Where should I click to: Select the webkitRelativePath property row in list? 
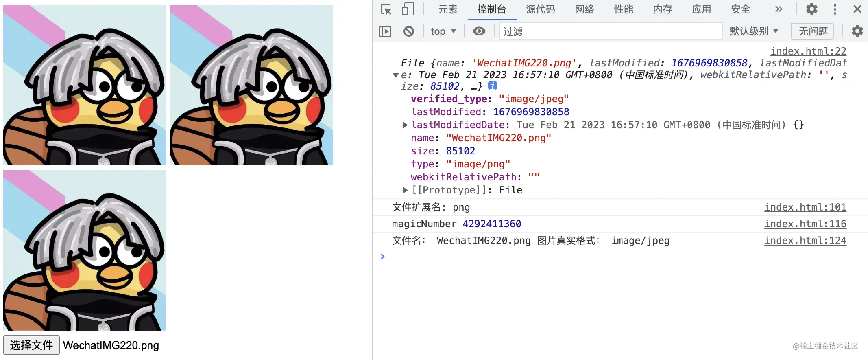[475, 177]
